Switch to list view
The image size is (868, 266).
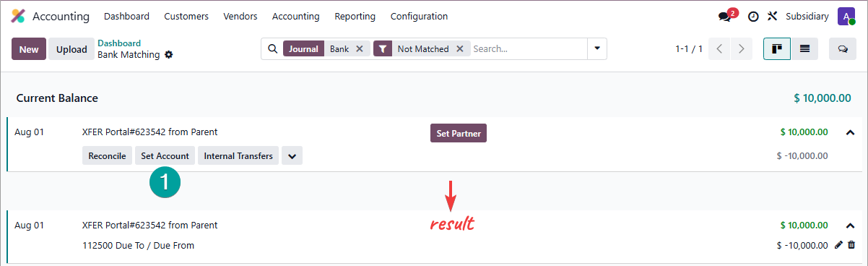click(804, 49)
